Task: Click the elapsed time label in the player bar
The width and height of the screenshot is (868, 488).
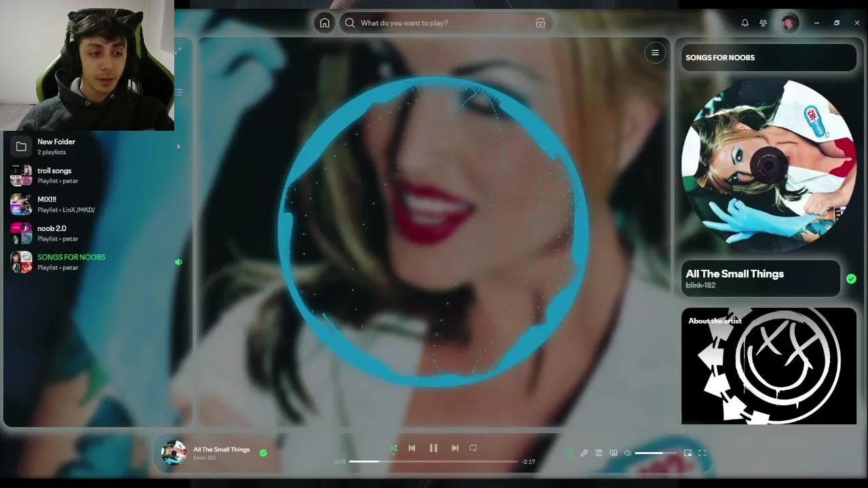Action: pyautogui.click(x=340, y=462)
